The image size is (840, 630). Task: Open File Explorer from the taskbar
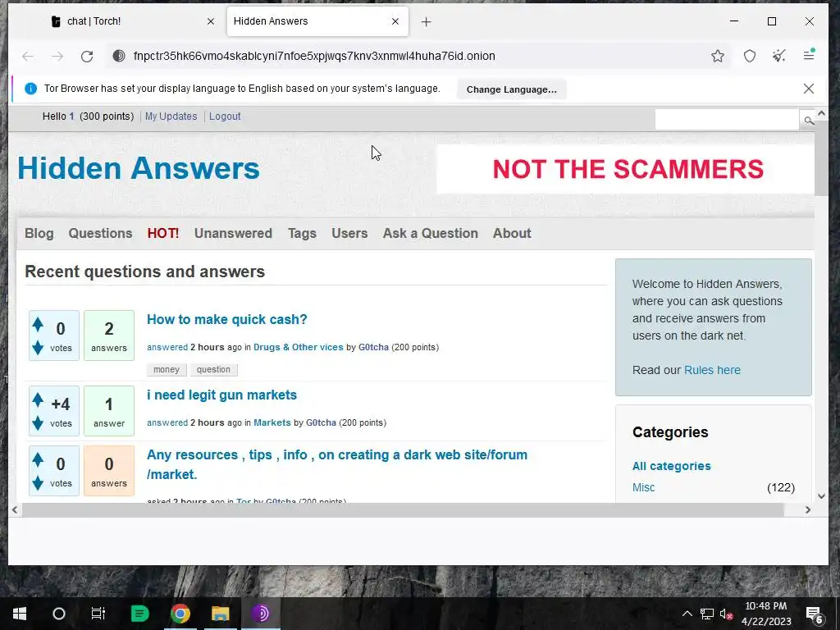click(x=220, y=614)
